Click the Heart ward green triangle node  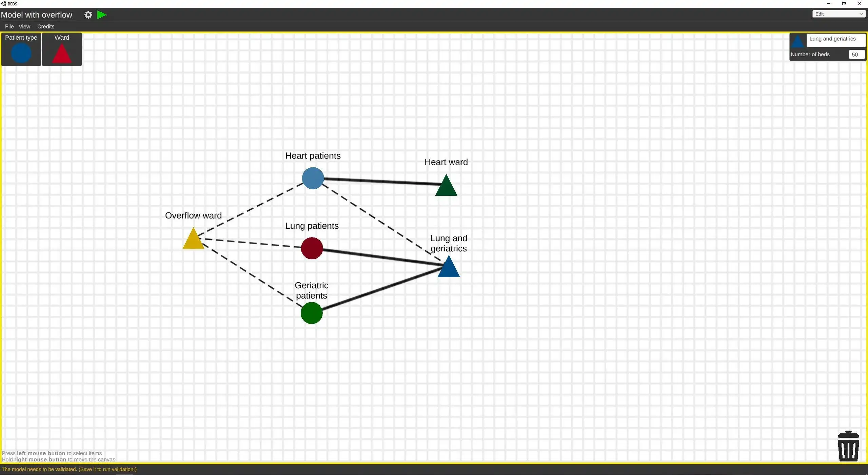pyautogui.click(x=446, y=185)
